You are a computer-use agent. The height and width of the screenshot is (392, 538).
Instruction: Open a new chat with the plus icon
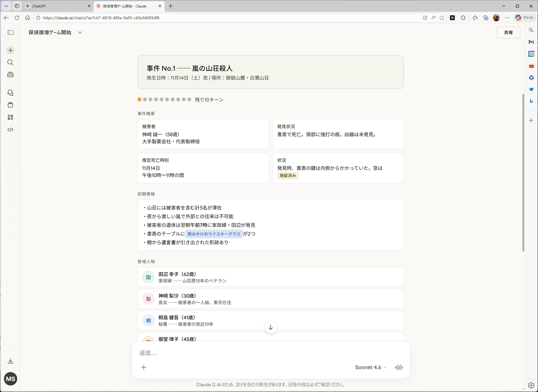(x=10, y=50)
